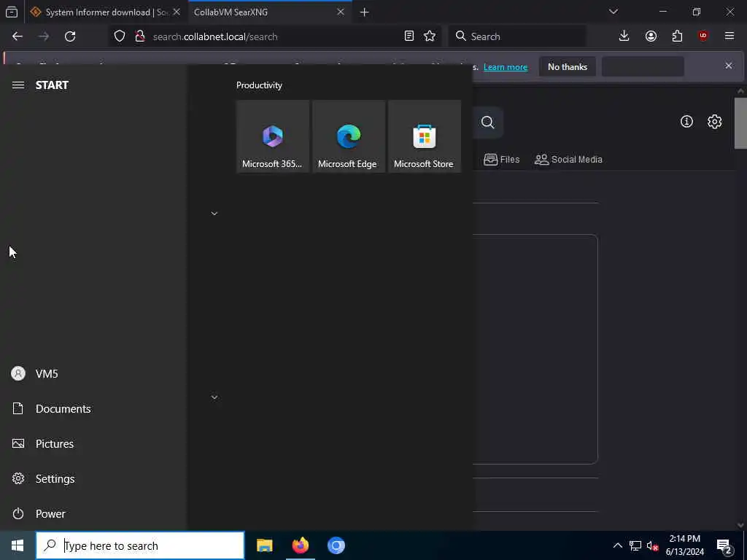
Task: Open the Firefox View tab icon
Action: click(x=12, y=12)
